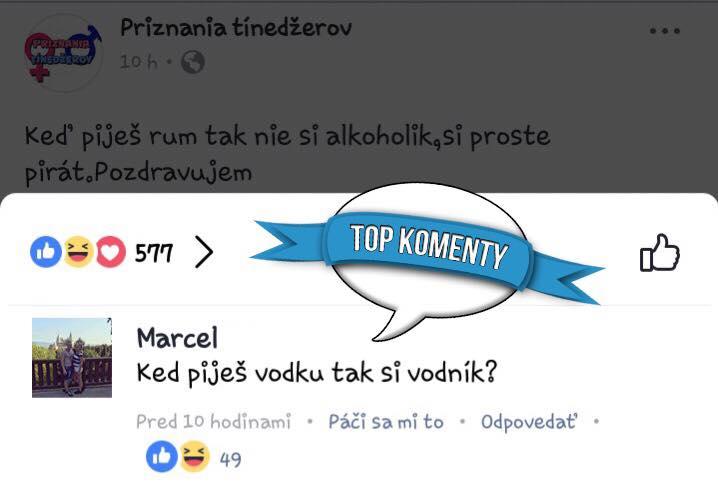Screen dimensions: 718x491
Task: Click the globe public visibility icon
Action: [193, 62]
